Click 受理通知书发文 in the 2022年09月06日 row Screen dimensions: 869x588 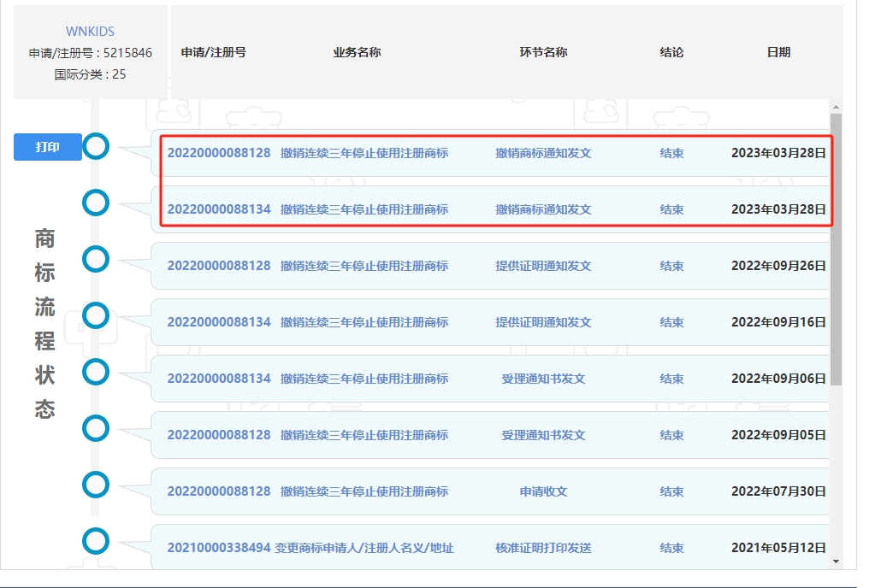click(x=543, y=379)
